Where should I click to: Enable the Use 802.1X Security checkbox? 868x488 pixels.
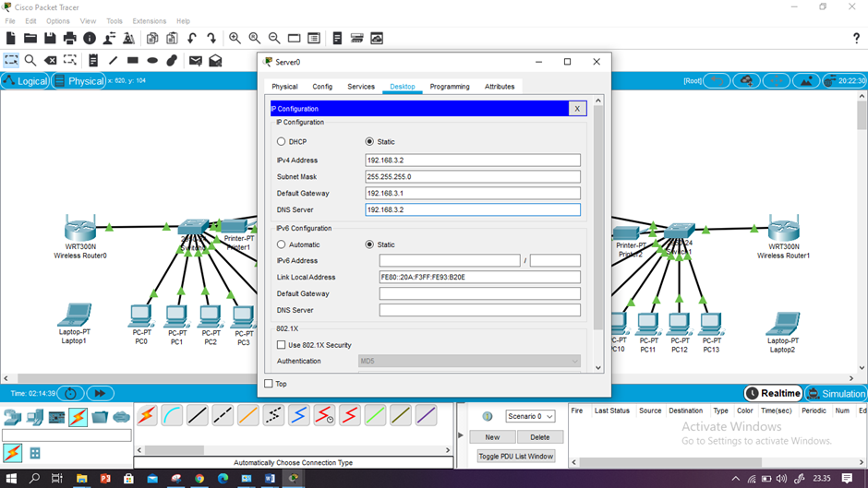click(282, 345)
